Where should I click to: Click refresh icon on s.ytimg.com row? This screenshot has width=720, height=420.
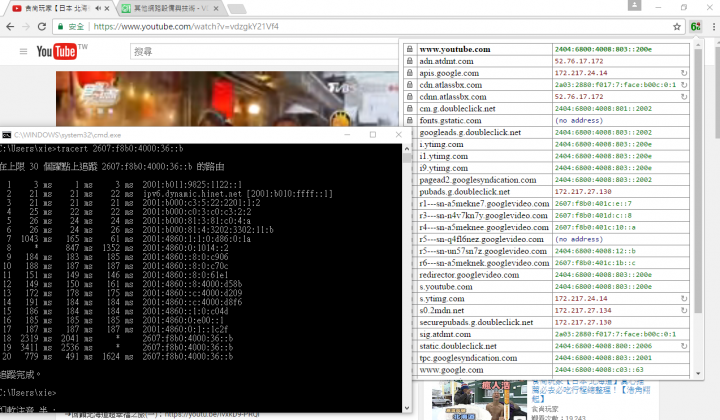(x=684, y=298)
